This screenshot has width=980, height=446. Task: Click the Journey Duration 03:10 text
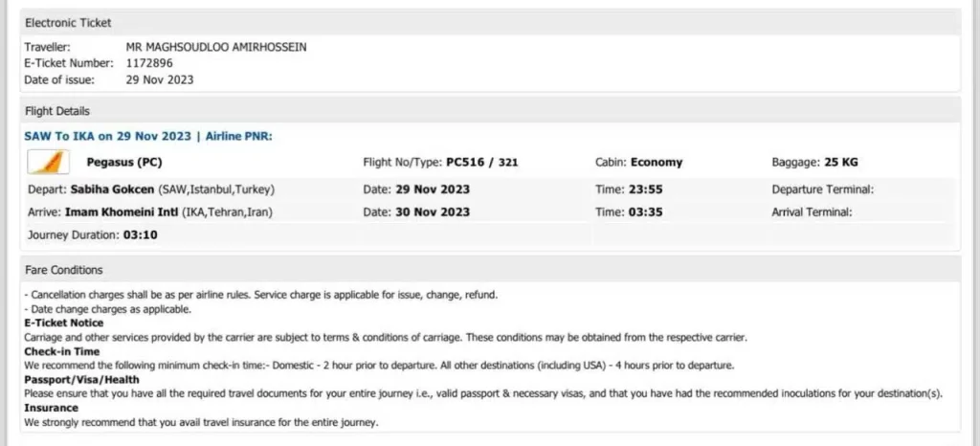click(93, 235)
